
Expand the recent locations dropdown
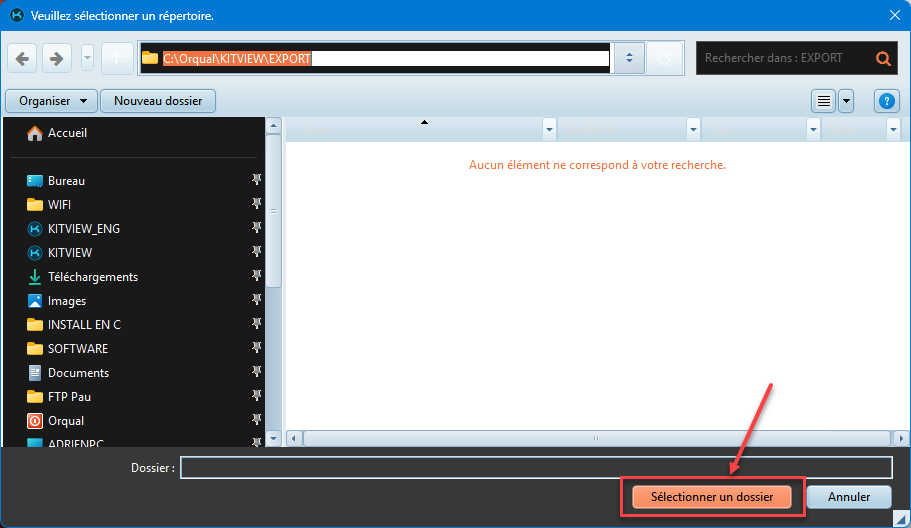88,59
